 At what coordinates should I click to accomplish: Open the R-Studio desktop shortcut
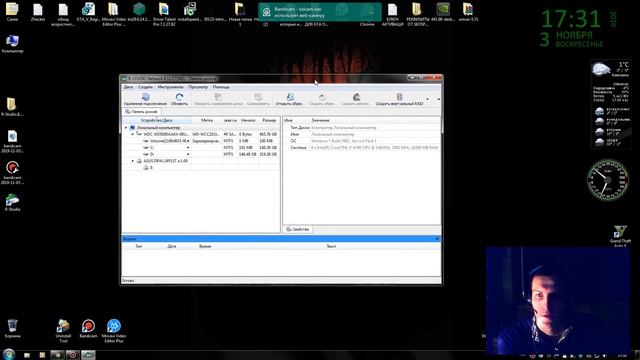(12, 202)
